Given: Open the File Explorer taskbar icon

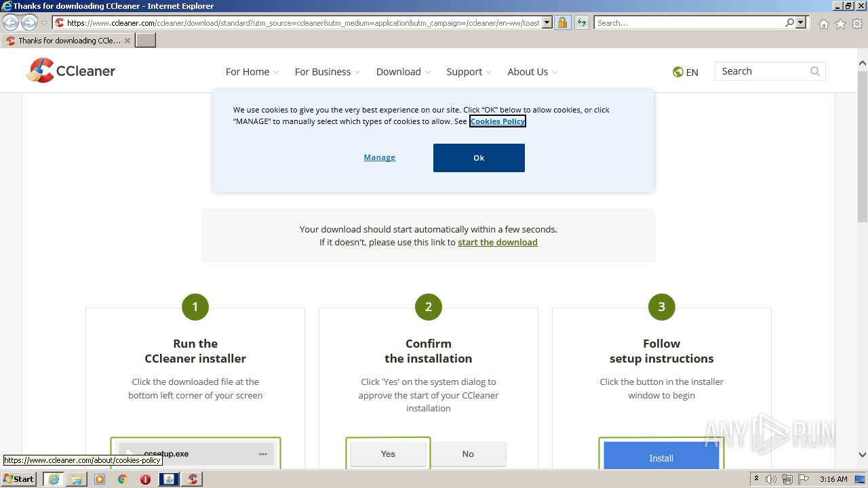Looking at the screenshot, I should tap(77, 479).
